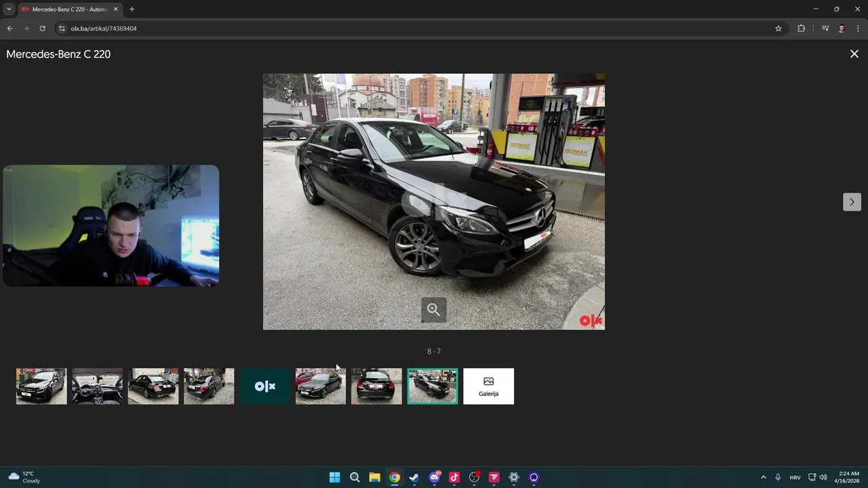Go back in Chrome browser
This screenshot has width=868, height=488.
pos(9,28)
